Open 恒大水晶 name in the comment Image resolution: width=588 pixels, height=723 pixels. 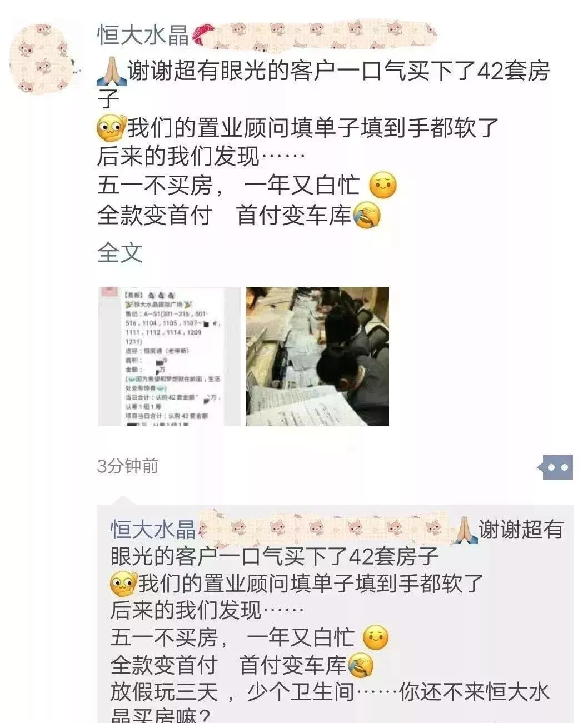coord(153,530)
